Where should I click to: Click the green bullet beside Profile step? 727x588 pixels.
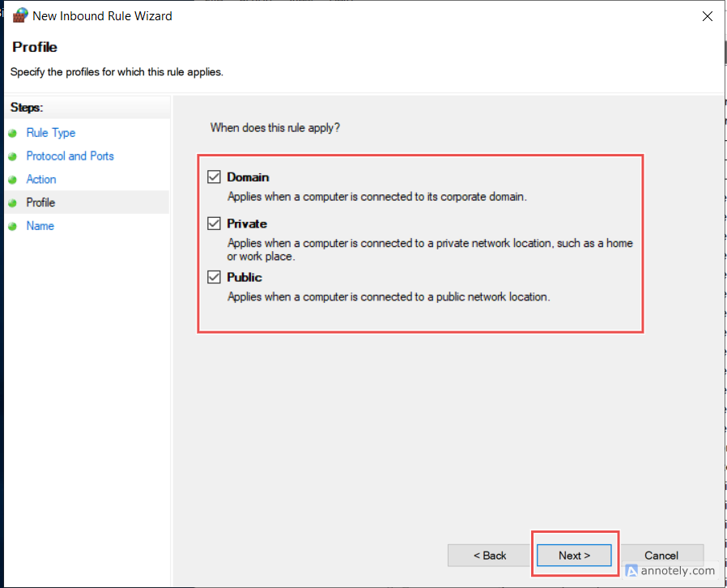point(12,203)
